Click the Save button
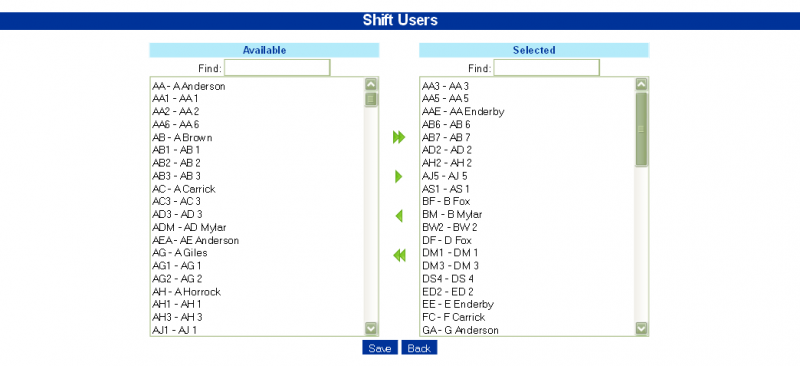The width and height of the screenshot is (800, 366). click(x=380, y=348)
